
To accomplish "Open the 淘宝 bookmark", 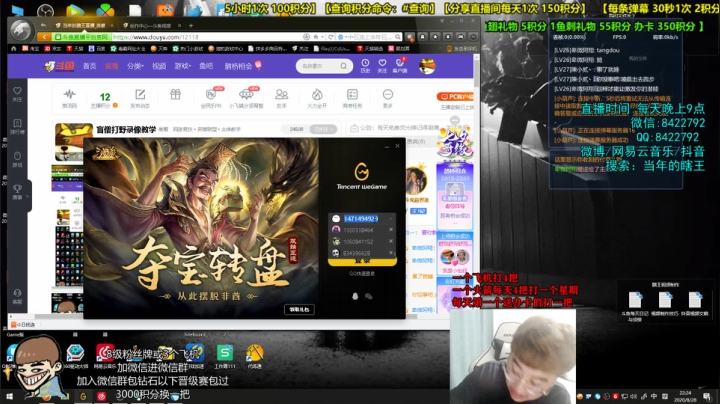I will [x=31, y=48].
